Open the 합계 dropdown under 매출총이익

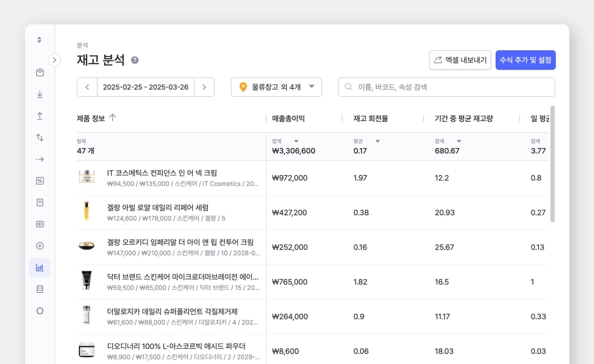[296, 141]
